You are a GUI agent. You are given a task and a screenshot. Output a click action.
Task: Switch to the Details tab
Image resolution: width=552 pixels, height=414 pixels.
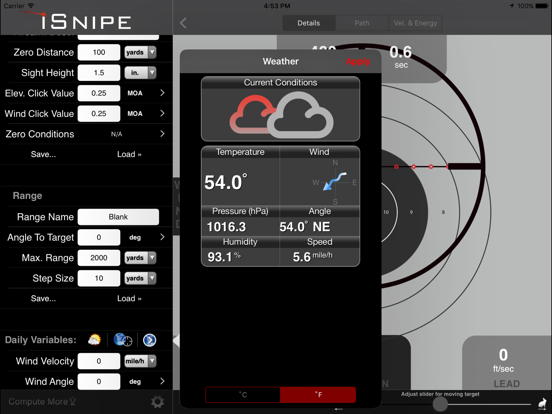(x=309, y=23)
